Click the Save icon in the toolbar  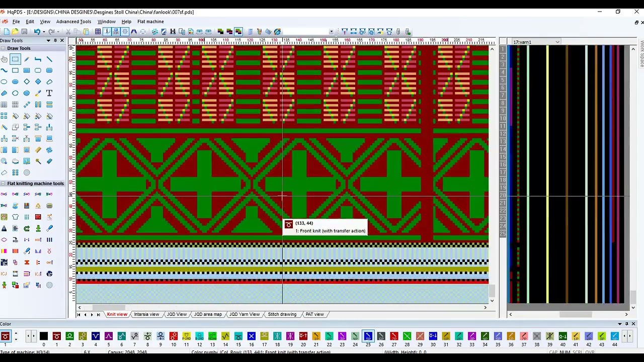[24, 32]
